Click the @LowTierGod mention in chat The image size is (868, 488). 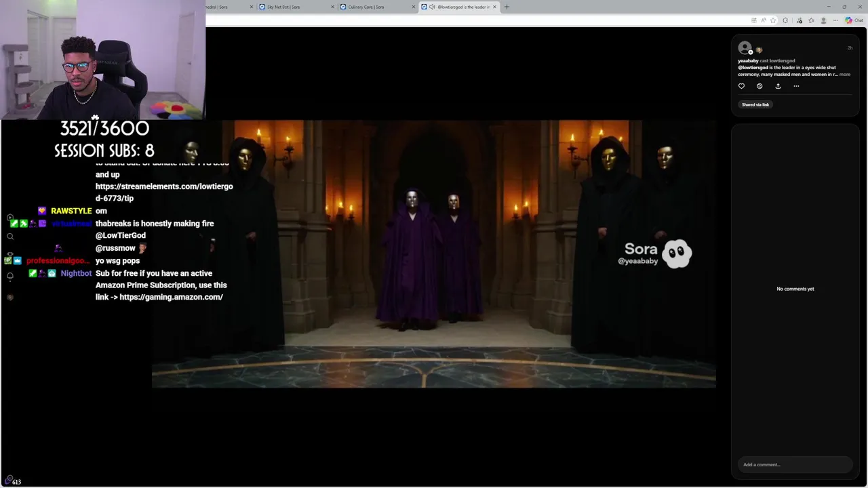coord(121,235)
